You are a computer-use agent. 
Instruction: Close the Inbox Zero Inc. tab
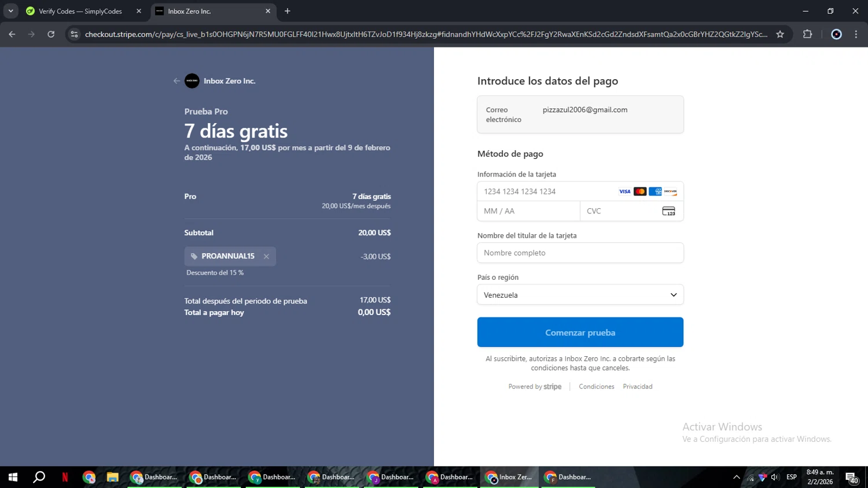268,11
